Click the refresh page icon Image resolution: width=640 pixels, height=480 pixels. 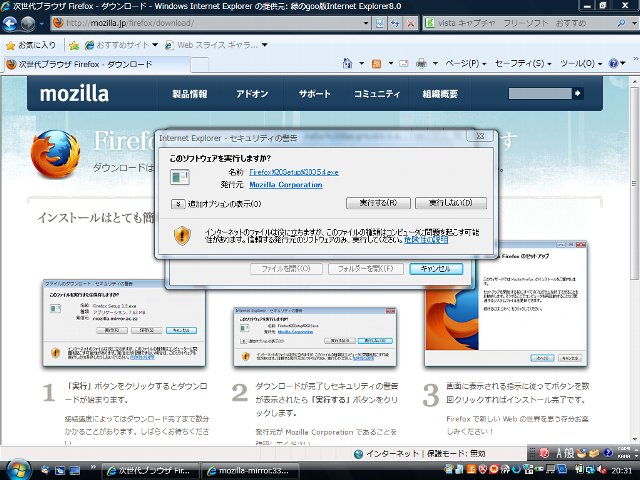point(395,23)
